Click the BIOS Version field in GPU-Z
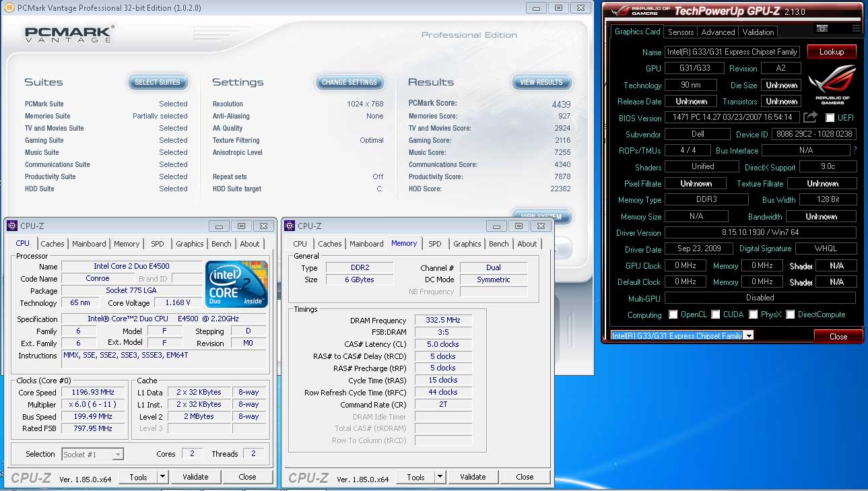The height and width of the screenshot is (491, 868). pyautogui.click(x=733, y=118)
